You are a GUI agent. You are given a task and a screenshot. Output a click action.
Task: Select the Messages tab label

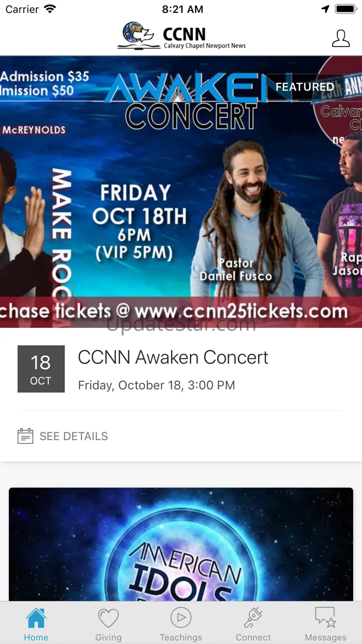[x=325, y=637]
